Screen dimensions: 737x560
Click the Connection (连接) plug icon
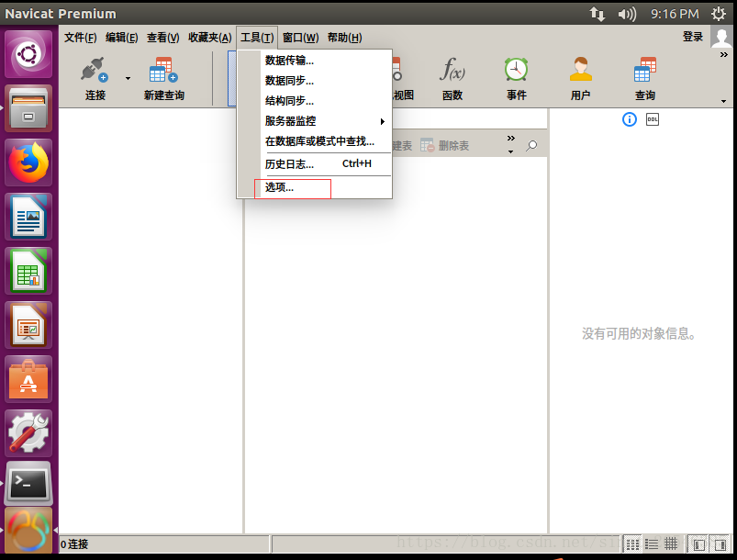coord(95,70)
